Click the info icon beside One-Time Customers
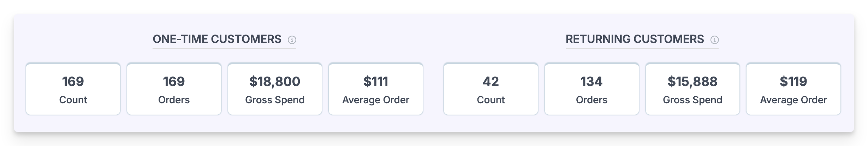 pos(292,39)
